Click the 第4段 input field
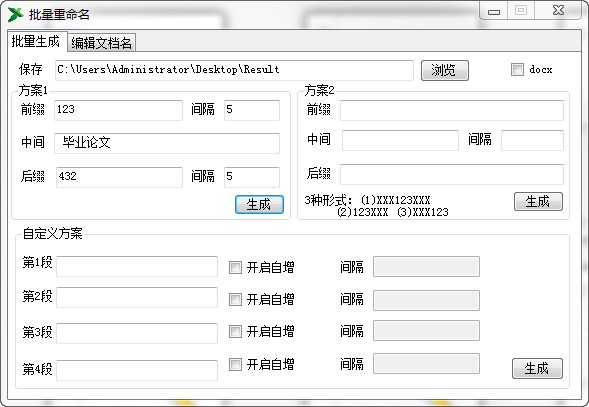The width and height of the screenshot is (589, 407). pos(137,370)
